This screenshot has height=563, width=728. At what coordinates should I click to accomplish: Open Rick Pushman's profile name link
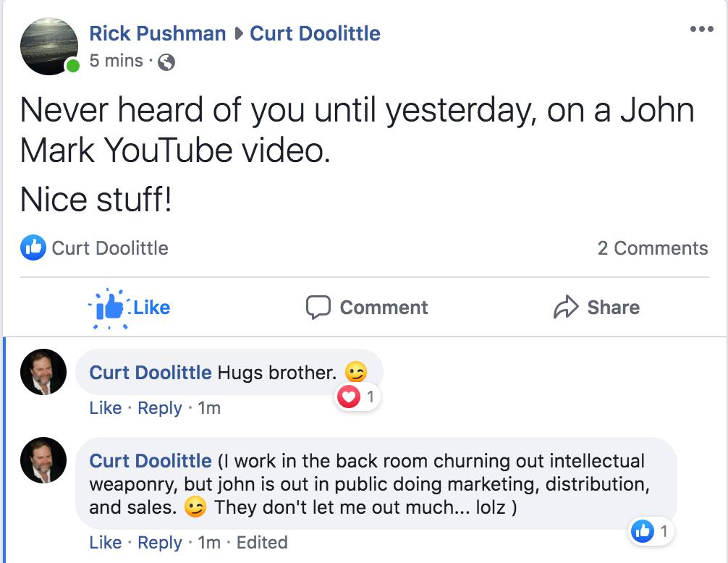pyautogui.click(x=158, y=33)
